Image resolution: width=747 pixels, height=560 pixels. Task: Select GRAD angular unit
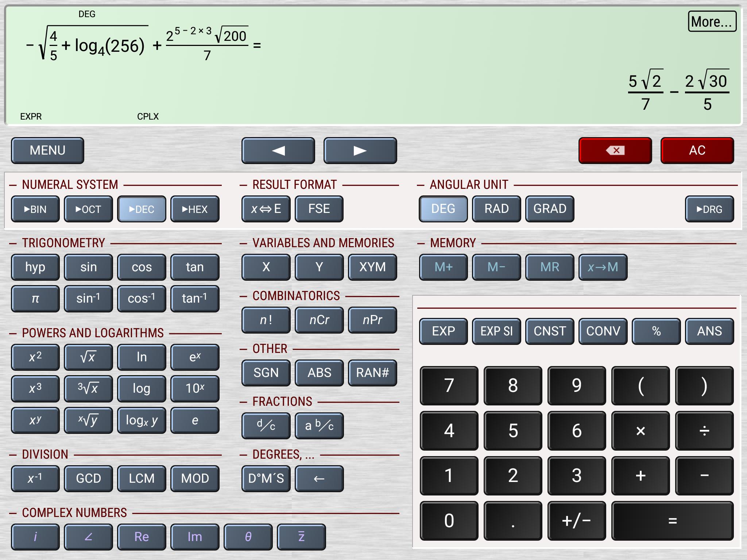pyautogui.click(x=549, y=209)
